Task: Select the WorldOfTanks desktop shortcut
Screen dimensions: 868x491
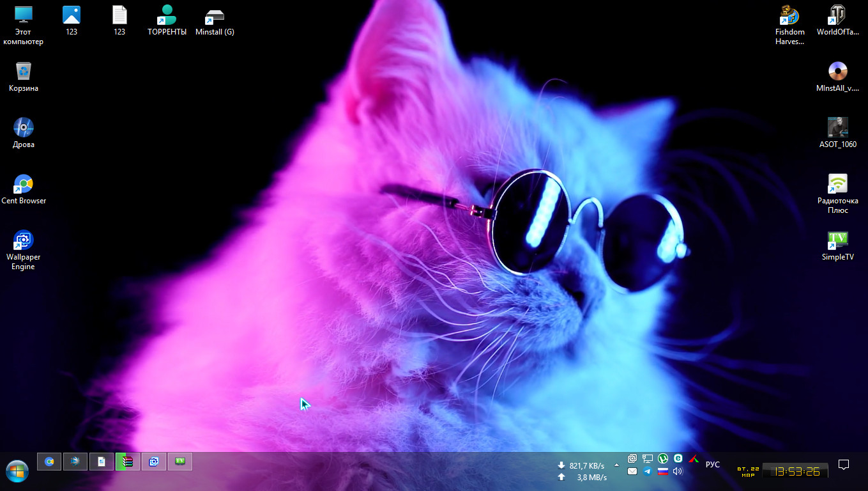Action: (x=837, y=16)
